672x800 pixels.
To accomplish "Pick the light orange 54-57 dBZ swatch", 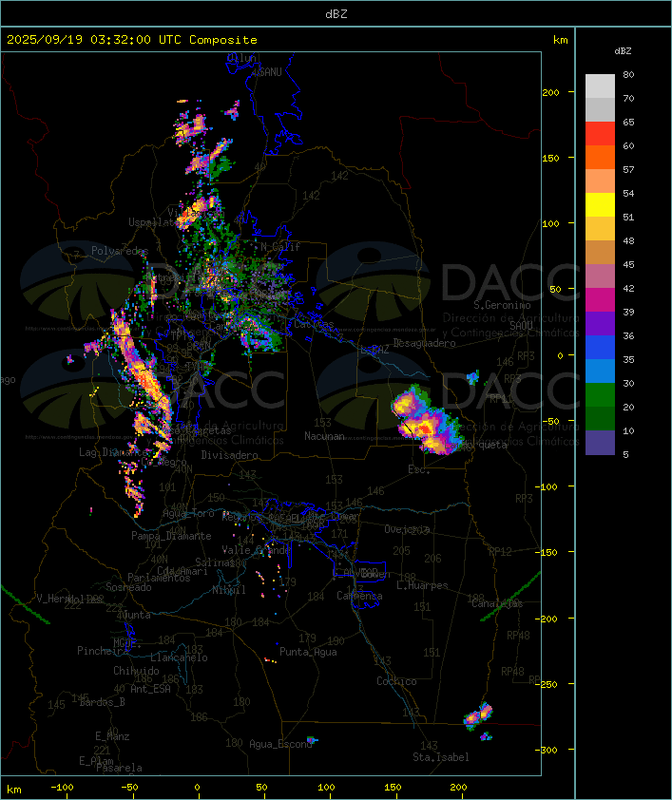I will tap(600, 181).
